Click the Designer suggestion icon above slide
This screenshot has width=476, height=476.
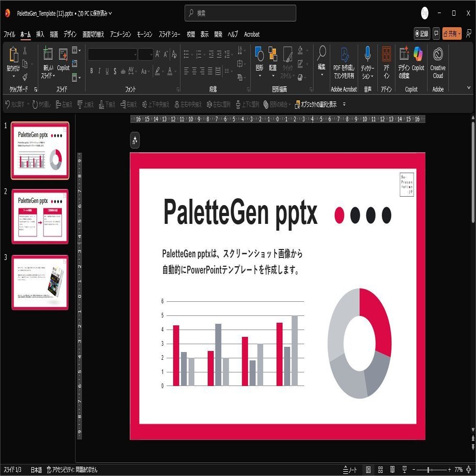pyautogui.click(x=135, y=140)
